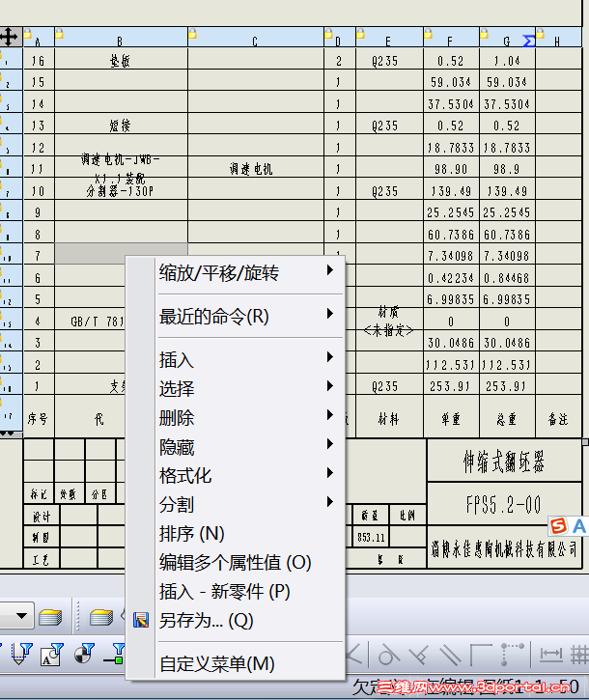Click the layer stack icon beside the dropdown
The height and width of the screenshot is (700, 589).
(50, 617)
